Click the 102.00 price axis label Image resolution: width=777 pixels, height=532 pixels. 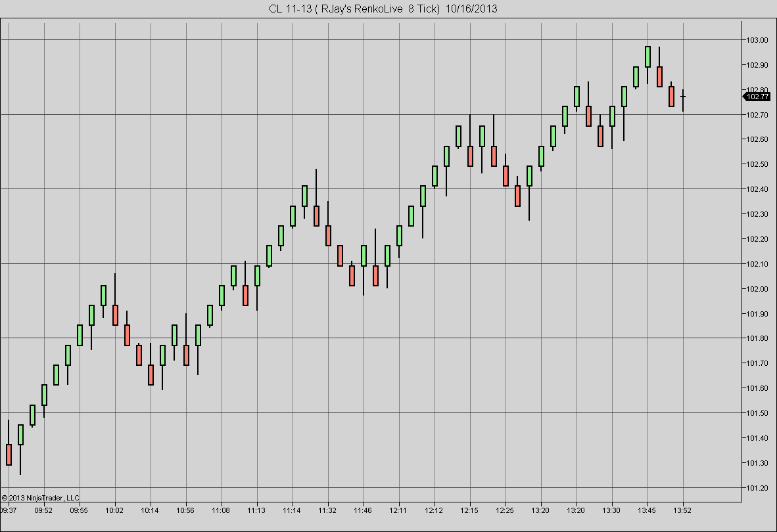[757, 289]
